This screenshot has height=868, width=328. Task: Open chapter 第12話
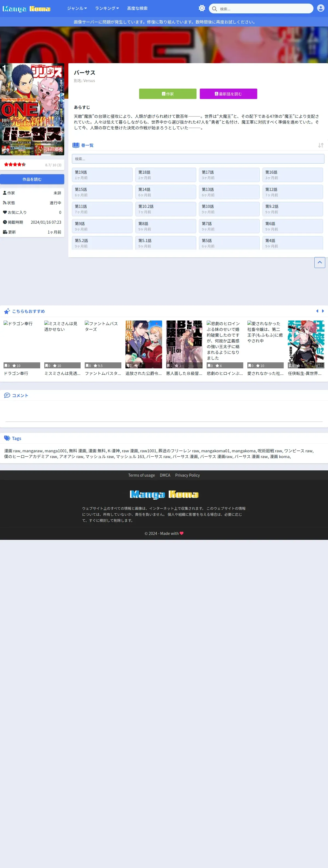pyautogui.click(x=293, y=192)
